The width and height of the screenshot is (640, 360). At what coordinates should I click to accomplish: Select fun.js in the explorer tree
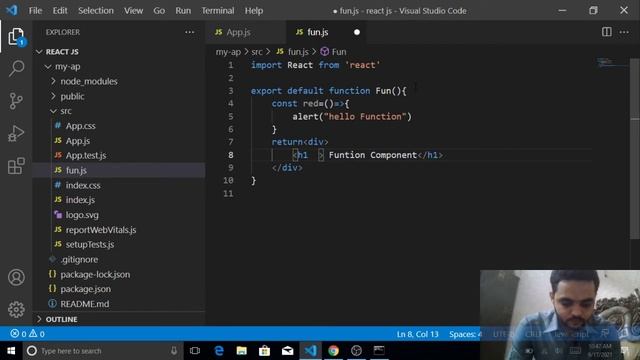pyautogui.click(x=118, y=170)
